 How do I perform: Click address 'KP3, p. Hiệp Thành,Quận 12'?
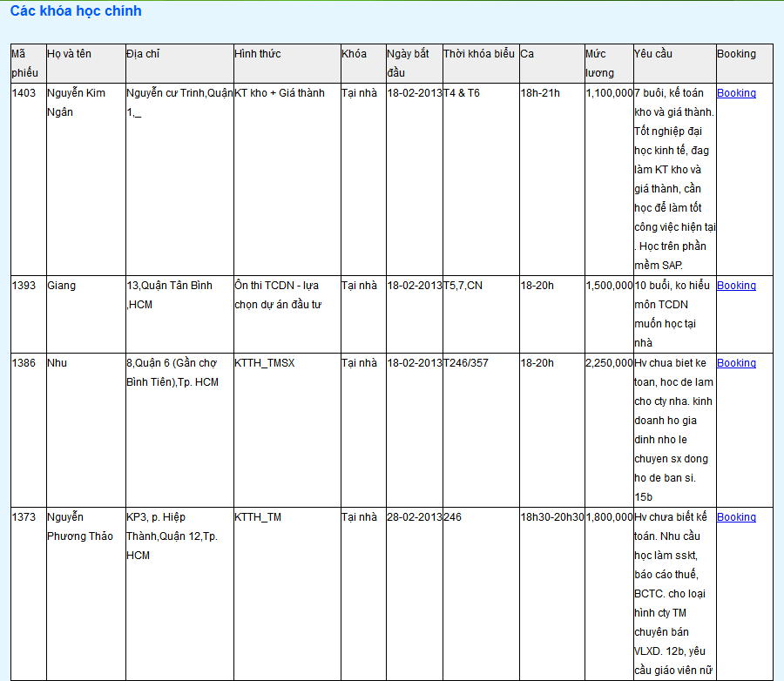pyautogui.click(x=172, y=536)
